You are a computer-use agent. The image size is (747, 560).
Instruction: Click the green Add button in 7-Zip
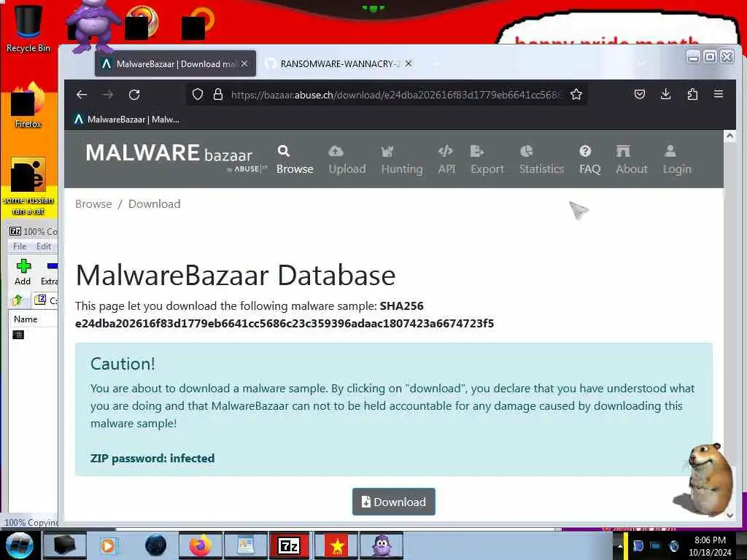coord(23,272)
